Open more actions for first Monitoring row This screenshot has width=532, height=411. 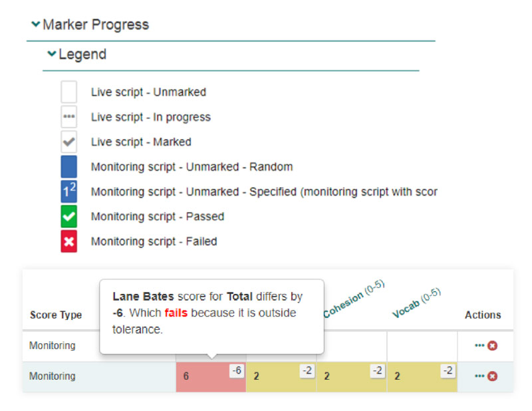[x=479, y=346]
